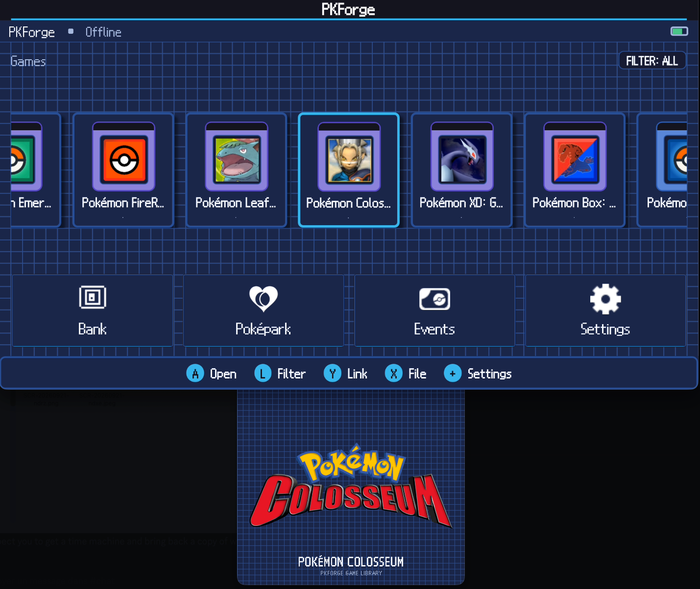The height and width of the screenshot is (589, 700).
Task: Open the FILTER: ALL selector
Action: point(652,61)
